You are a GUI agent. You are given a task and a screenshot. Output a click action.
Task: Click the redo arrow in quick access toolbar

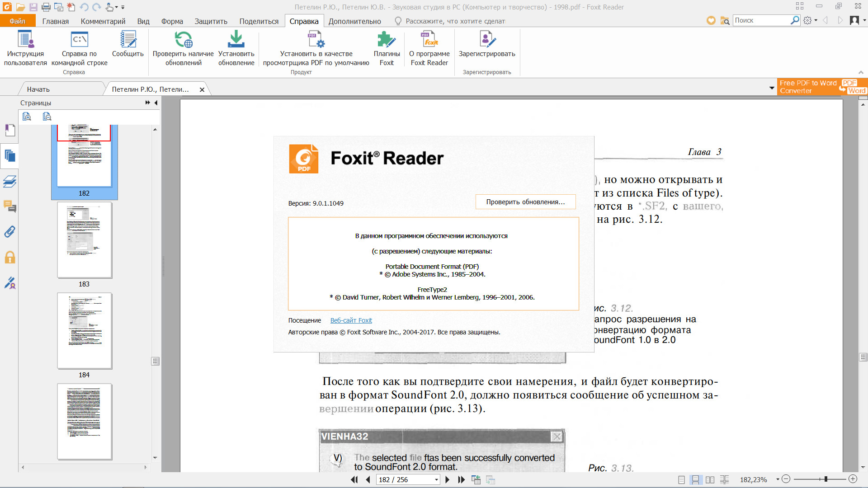(96, 7)
